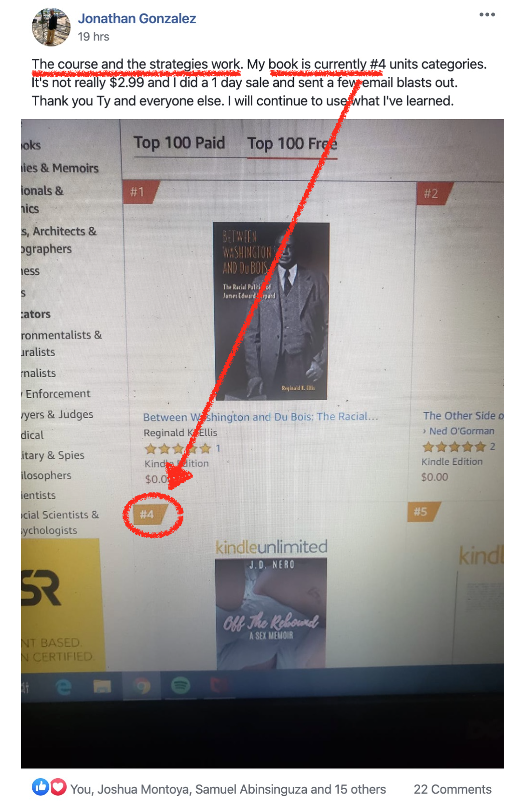Image resolution: width=524 pixels, height=812 pixels.
Task: Open the post options three-dot menu
Action: pos(487,14)
